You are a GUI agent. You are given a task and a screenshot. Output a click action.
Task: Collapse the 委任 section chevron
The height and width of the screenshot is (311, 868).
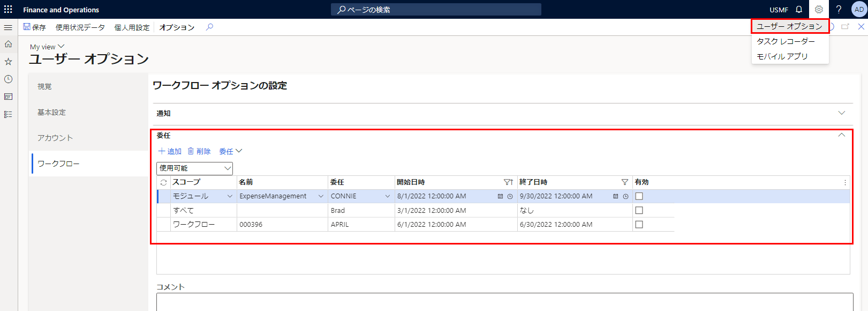(x=841, y=135)
